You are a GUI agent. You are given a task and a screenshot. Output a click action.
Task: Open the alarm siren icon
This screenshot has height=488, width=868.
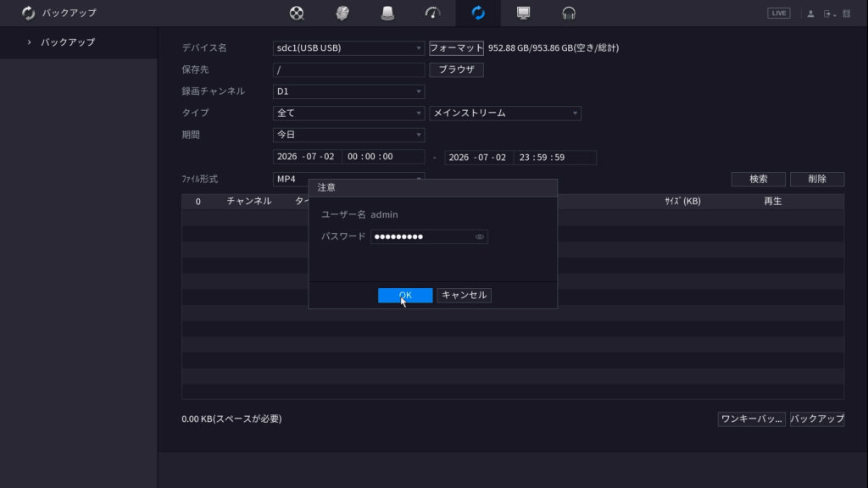(387, 13)
